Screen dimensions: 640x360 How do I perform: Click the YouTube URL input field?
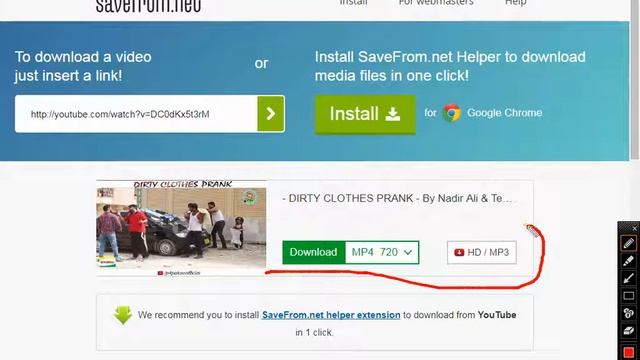click(136, 114)
